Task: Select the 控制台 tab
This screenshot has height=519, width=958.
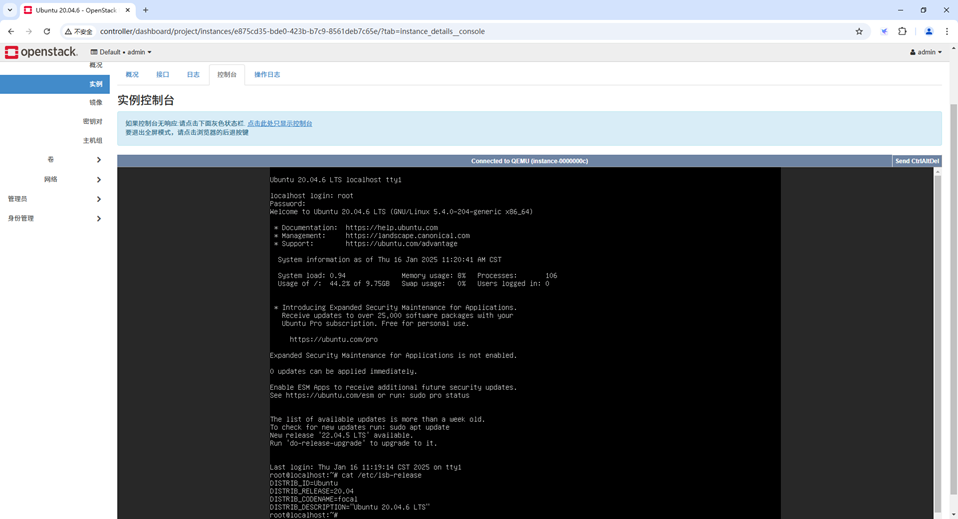Action: (227, 75)
